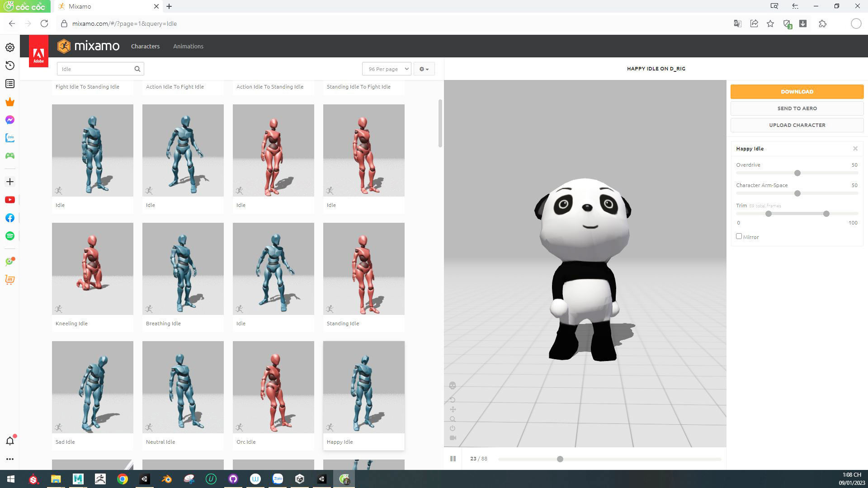868x488 pixels.
Task: Click the sidebar add plus icon
Action: [10, 182]
